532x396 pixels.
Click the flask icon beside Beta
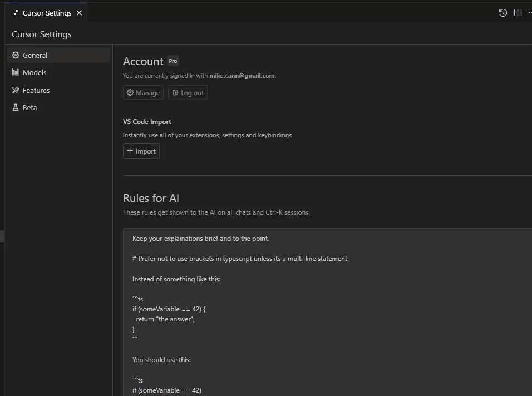[x=16, y=107]
